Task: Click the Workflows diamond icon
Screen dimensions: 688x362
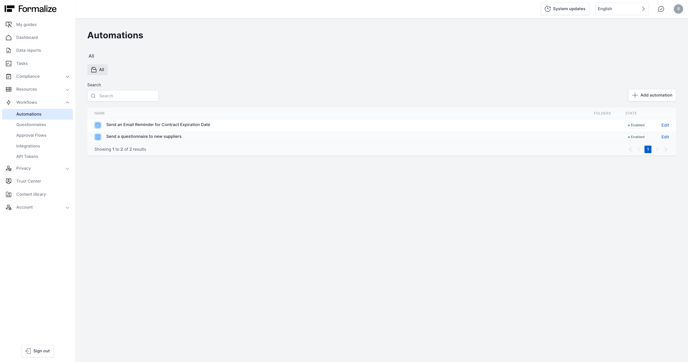Action: (8, 102)
